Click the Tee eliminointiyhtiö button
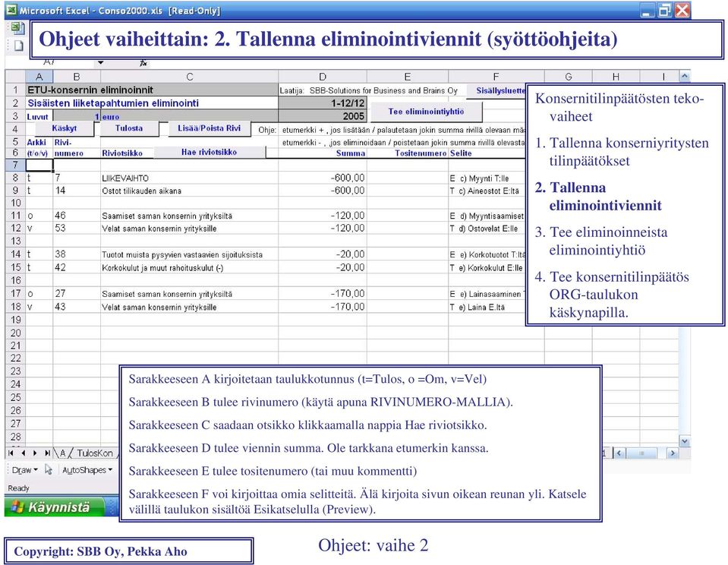The image size is (728, 565). pos(426,112)
